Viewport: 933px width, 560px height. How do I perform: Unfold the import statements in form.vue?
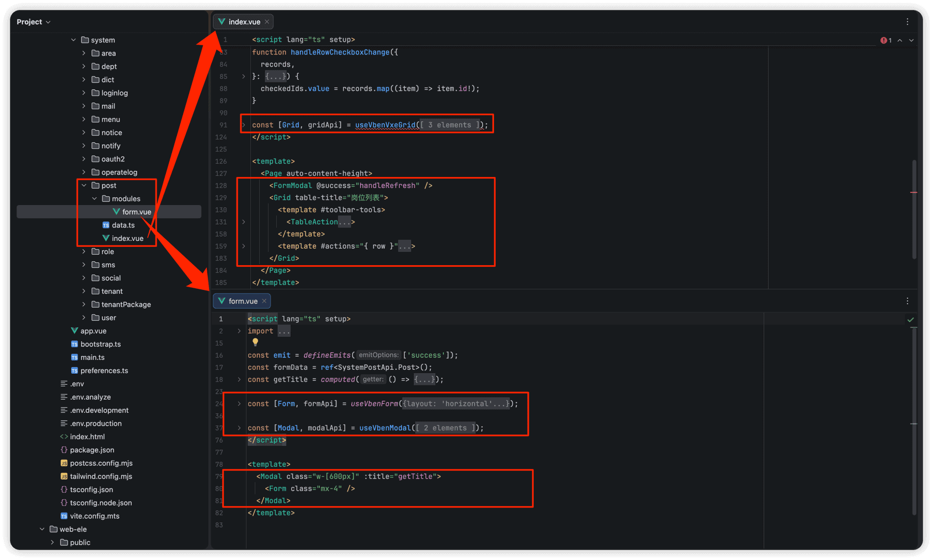click(239, 331)
